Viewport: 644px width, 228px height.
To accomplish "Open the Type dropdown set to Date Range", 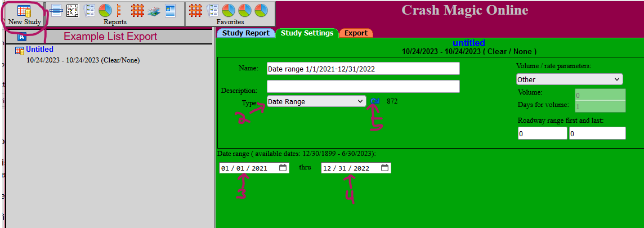I will [316, 101].
